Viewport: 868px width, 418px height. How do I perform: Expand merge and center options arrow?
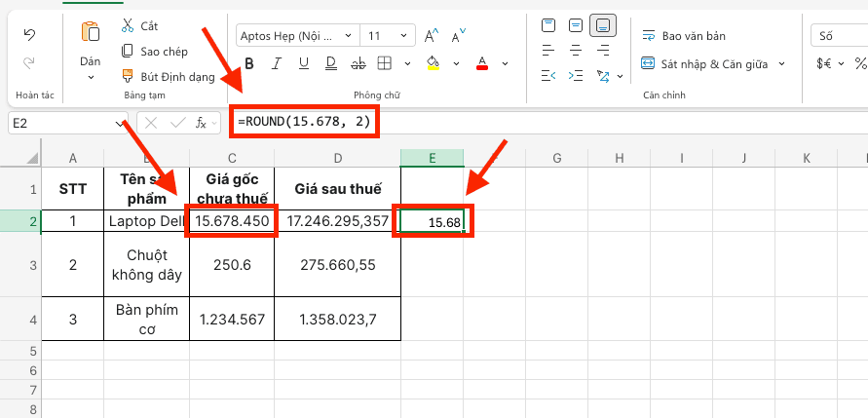click(x=781, y=64)
